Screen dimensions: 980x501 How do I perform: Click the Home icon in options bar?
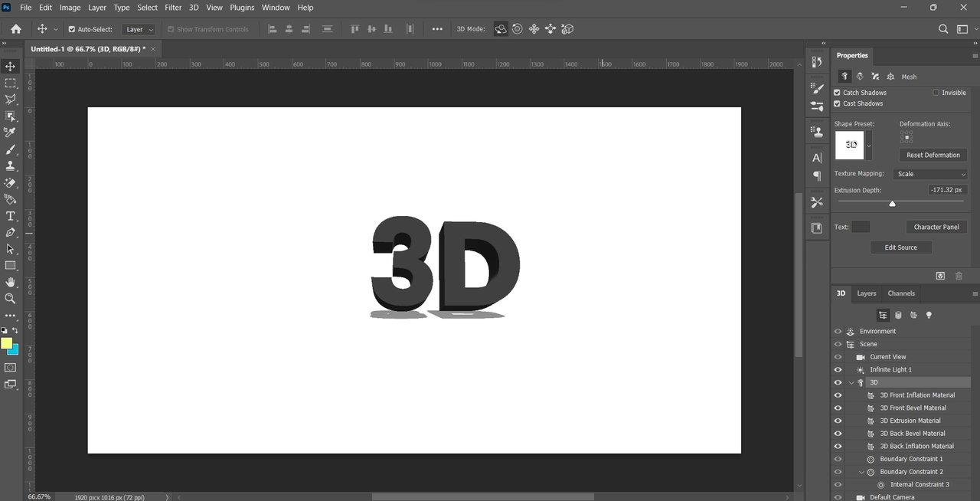tap(16, 29)
